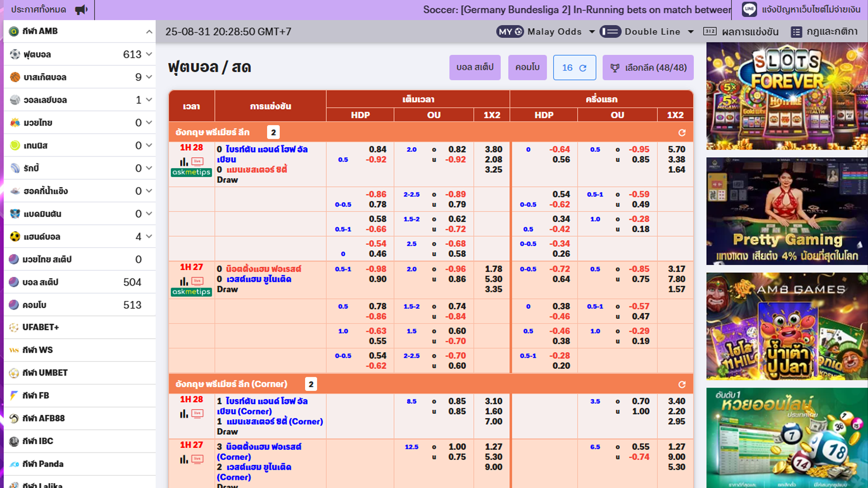The image size is (868, 488).
Task: Refresh the English Premier League section
Action: tap(682, 132)
